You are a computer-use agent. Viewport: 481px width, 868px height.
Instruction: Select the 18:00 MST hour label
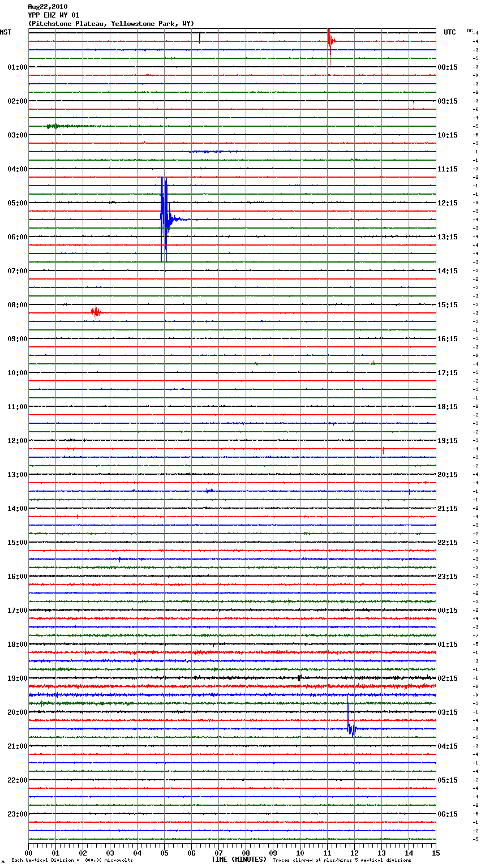click(x=18, y=644)
